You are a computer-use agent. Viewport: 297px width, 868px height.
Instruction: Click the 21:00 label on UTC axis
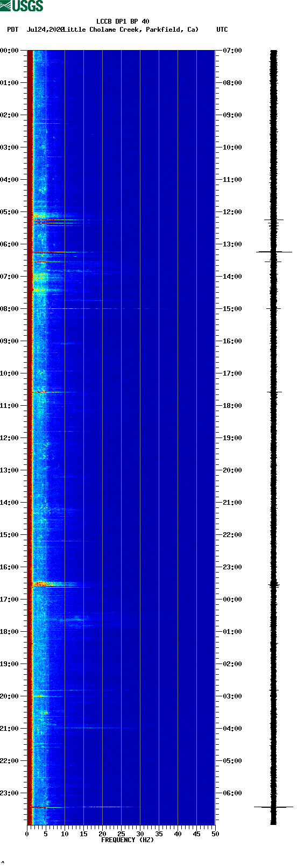(232, 503)
